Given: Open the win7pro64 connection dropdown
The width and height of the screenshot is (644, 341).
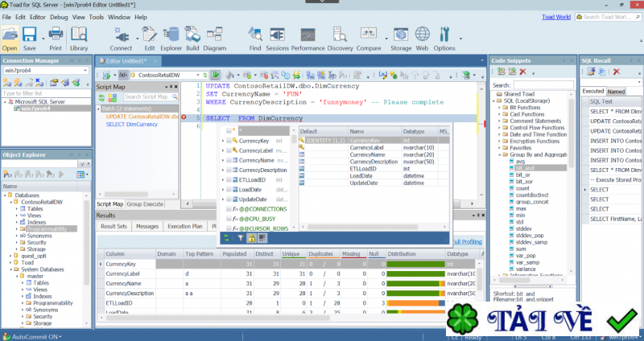Looking at the screenshot, I should [87, 71].
